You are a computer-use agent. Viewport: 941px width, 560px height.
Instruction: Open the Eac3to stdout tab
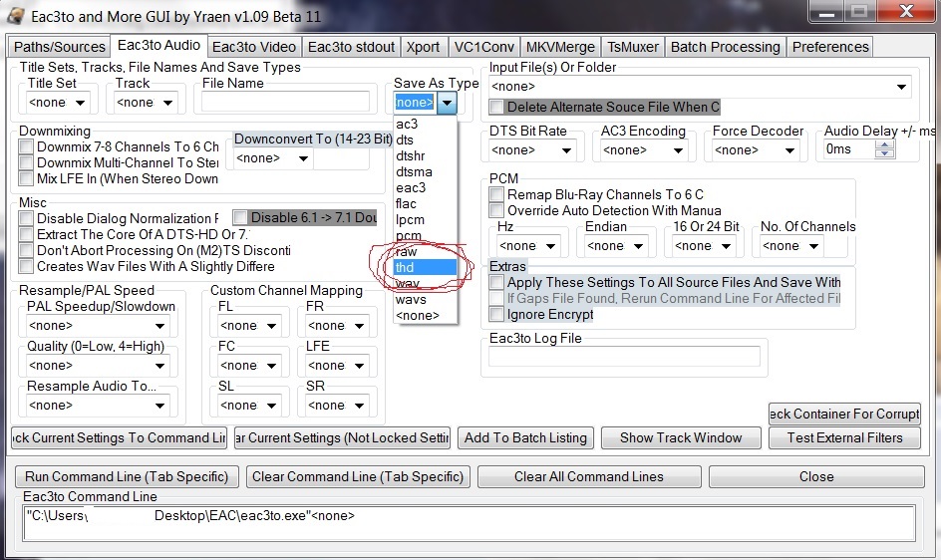pos(351,47)
